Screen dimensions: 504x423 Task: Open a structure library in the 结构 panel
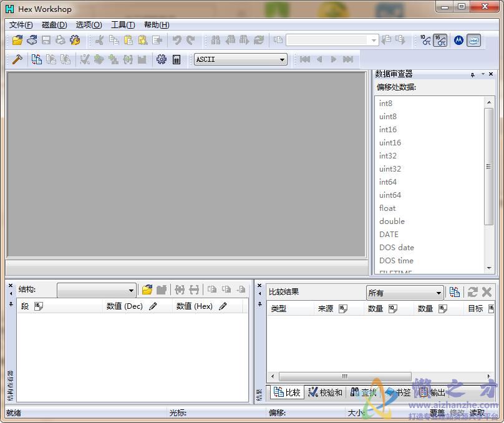(147, 289)
